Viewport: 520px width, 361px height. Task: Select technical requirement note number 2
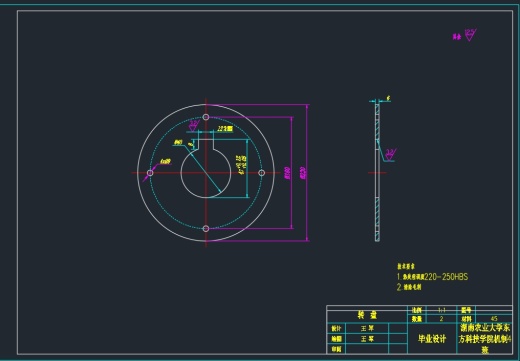pos(409,287)
